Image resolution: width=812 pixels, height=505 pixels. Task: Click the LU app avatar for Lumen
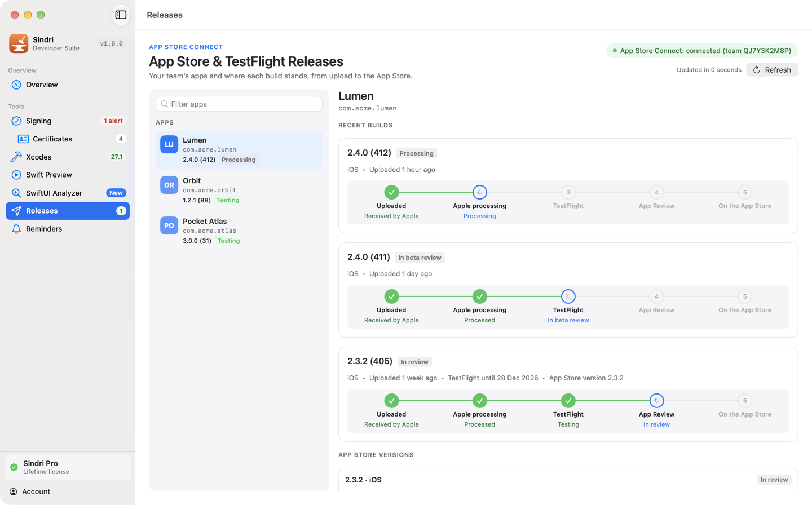[x=169, y=144]
